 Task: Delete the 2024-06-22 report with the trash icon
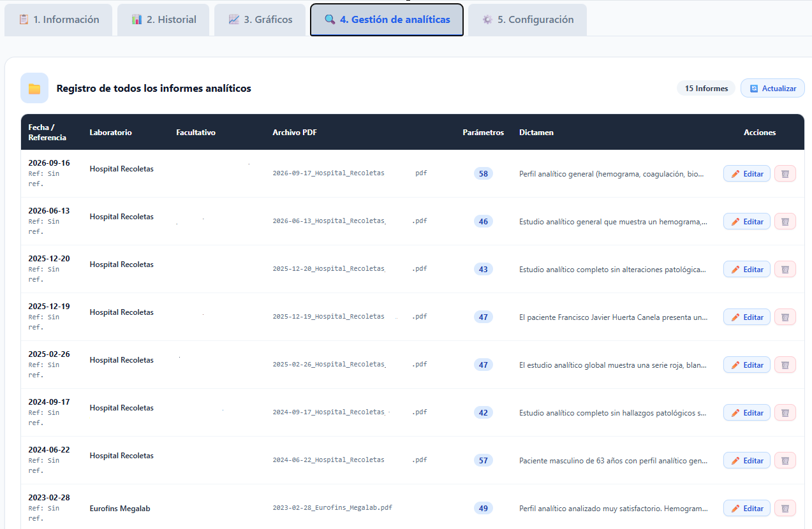point(785,461)
